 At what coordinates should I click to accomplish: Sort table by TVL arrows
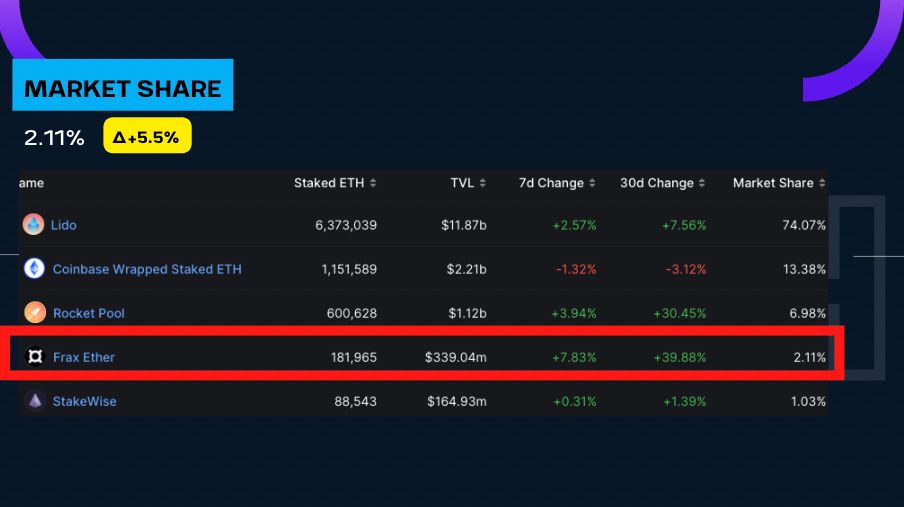point(483,183)
